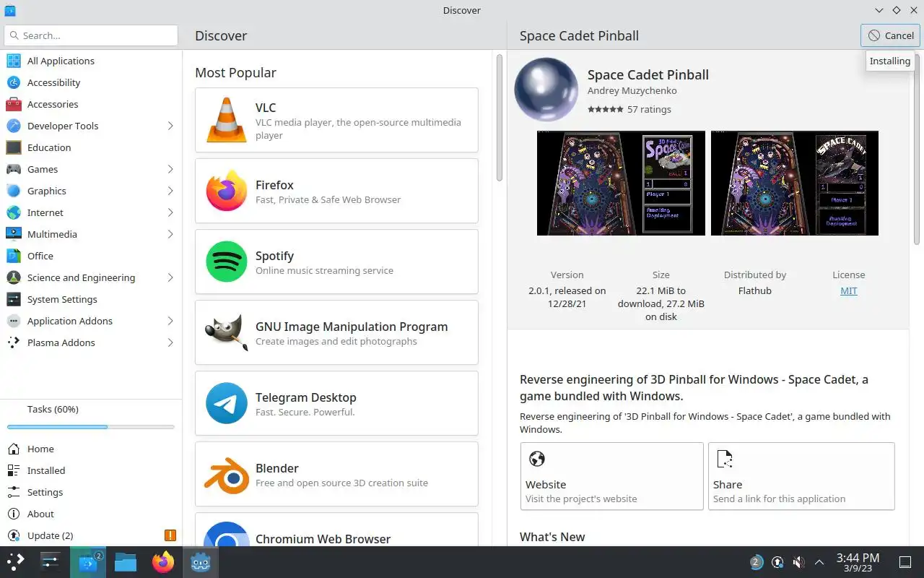The height and width of the screenshot is (578, 924).
Task: Click the Show Desktop button on taskbar
Action: [905, 562]
